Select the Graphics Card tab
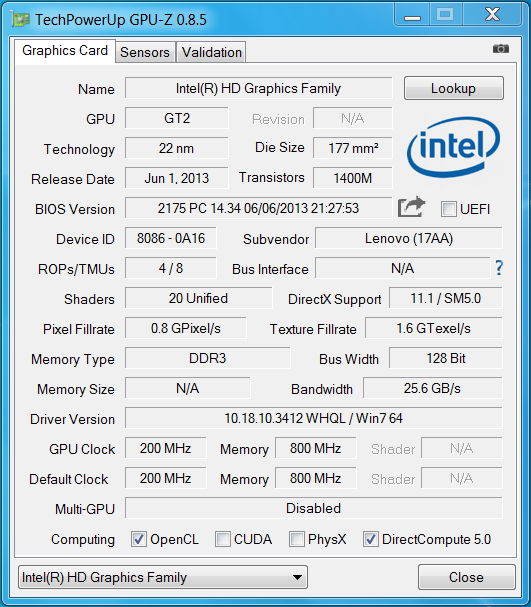 (65, 51)
